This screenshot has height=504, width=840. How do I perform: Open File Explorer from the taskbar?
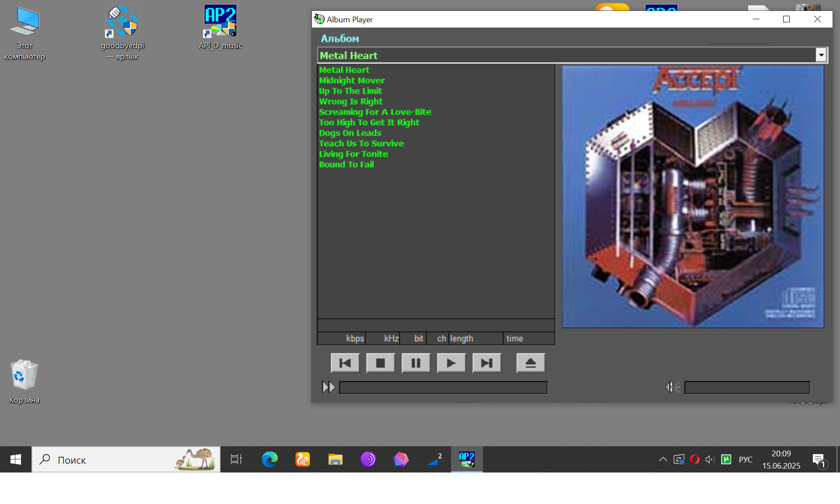[x=336, y=459]
